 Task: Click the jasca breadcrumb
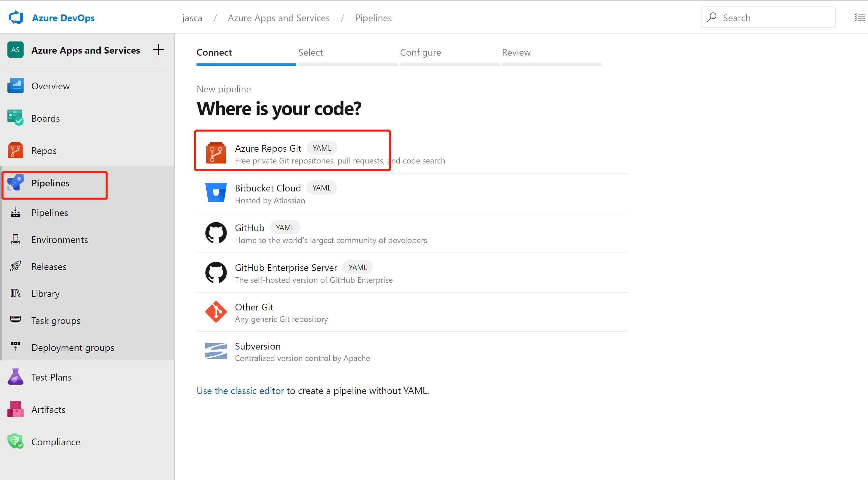tap(192, 18)
